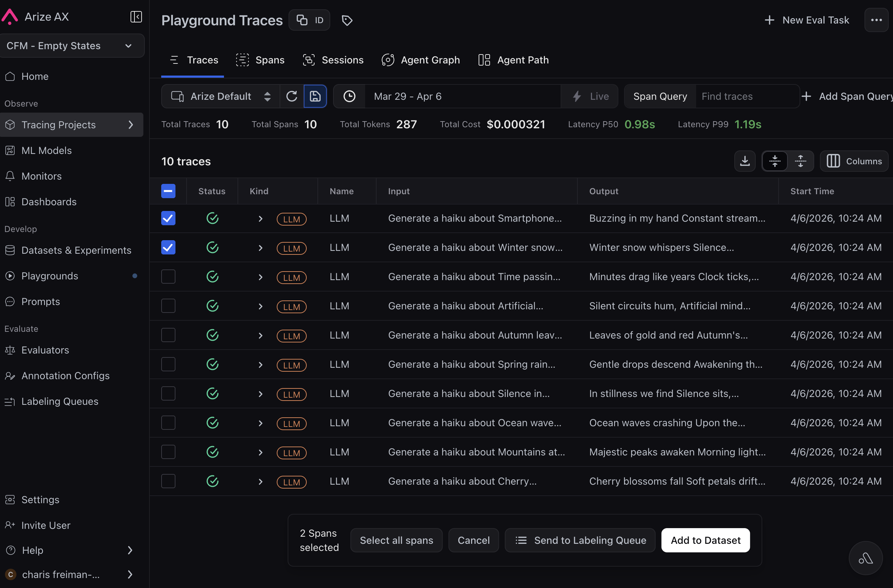The width and height of the screenshot is (893, 588).
Task: Open the Span Query type dropdown
Action: click(660, 96)
